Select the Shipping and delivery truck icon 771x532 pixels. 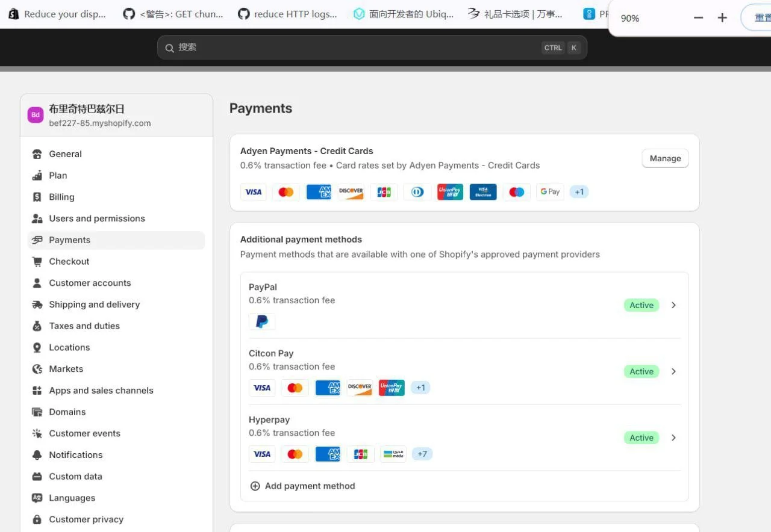(x=37, y=305)
